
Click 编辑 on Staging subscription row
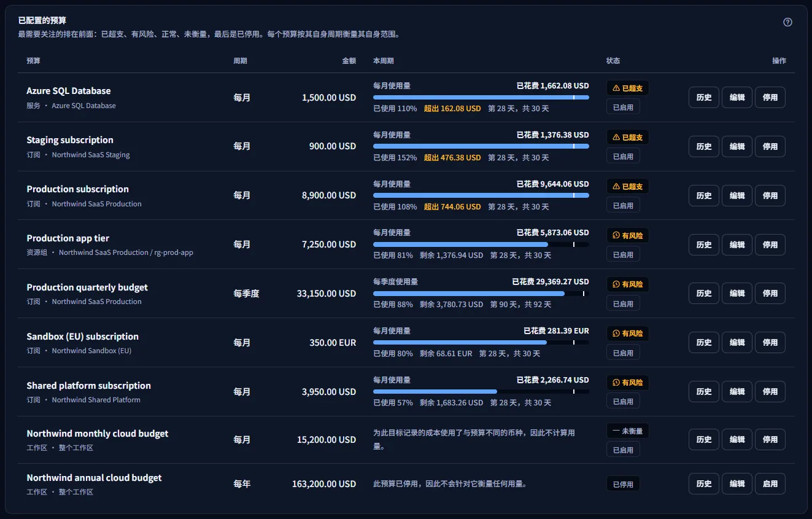coord(737,146)
